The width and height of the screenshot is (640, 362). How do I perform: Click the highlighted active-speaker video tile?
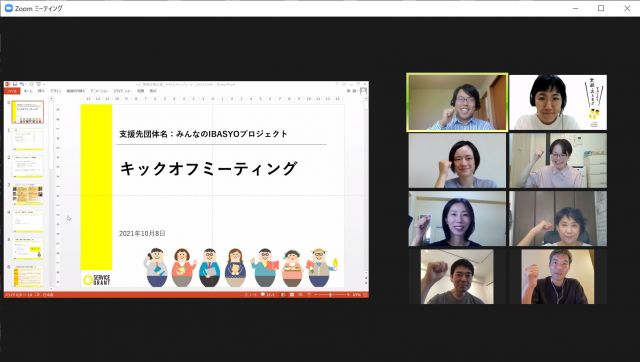click(457, 102)
